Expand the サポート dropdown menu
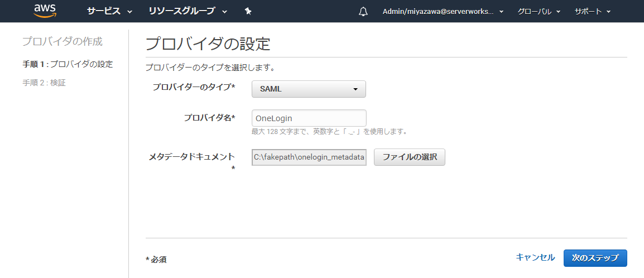This screenshot has width=644, height=278. point(593,12)
